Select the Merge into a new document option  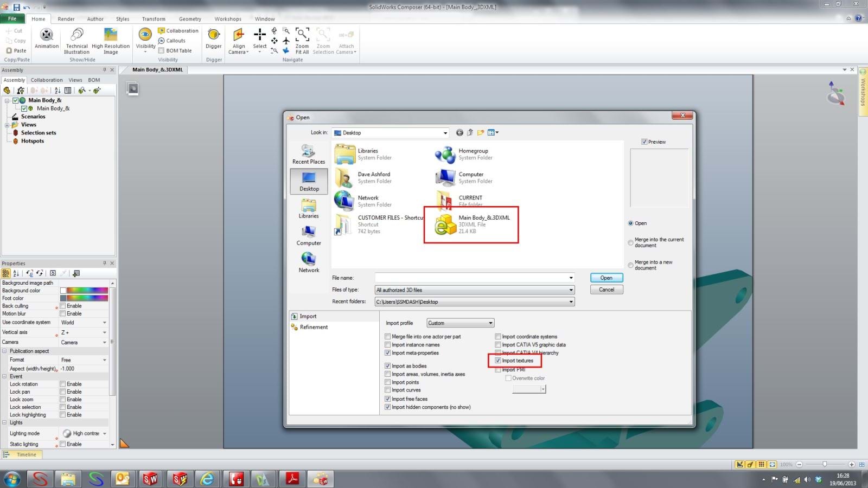pos(630,265)
